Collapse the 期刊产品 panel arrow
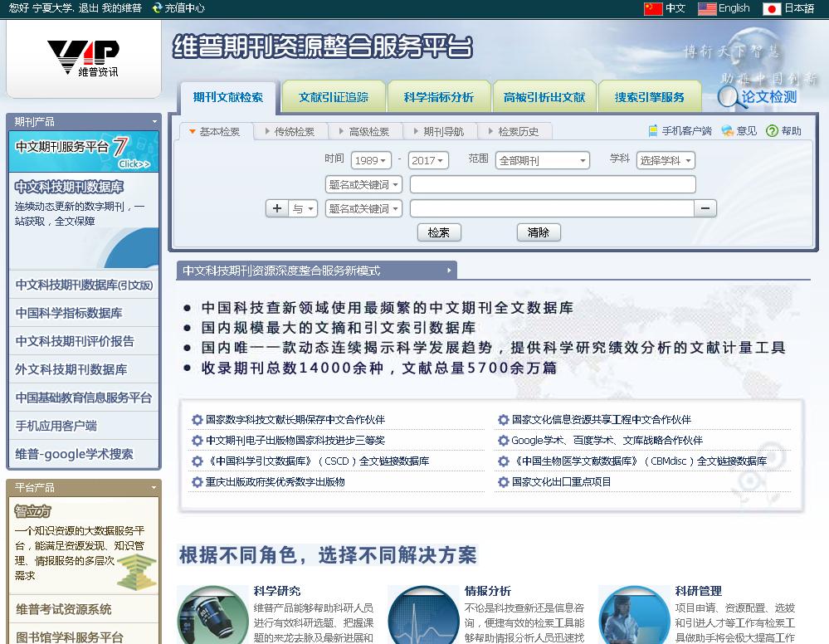This screenshot has width=829, height=644. pos(154,122)
